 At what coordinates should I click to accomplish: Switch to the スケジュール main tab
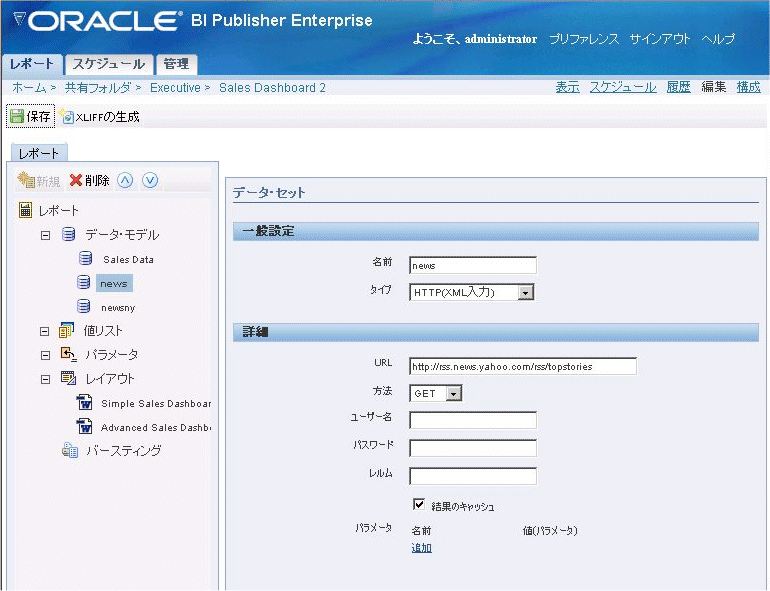pyautogui.click(x=109, y=64)
